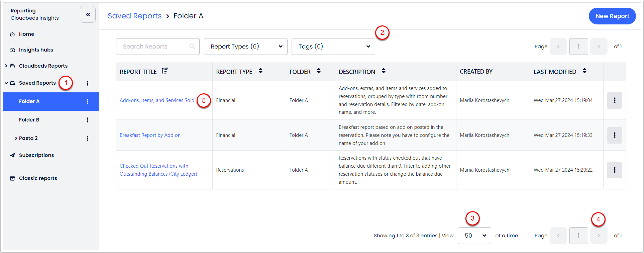This screenshot has height=253, width=644.
Task: Click the Saved Reports breadcrumb link
Action: 134,16
